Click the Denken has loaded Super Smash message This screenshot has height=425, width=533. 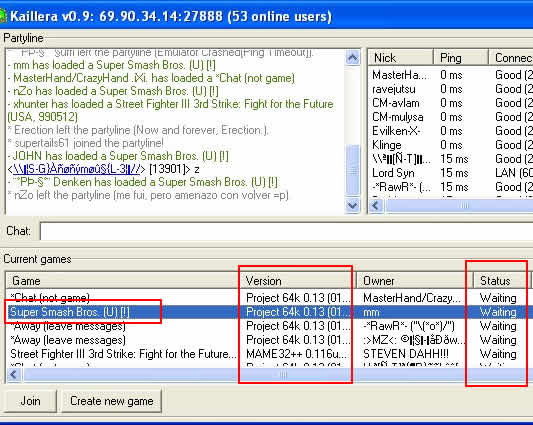[143, 182]
